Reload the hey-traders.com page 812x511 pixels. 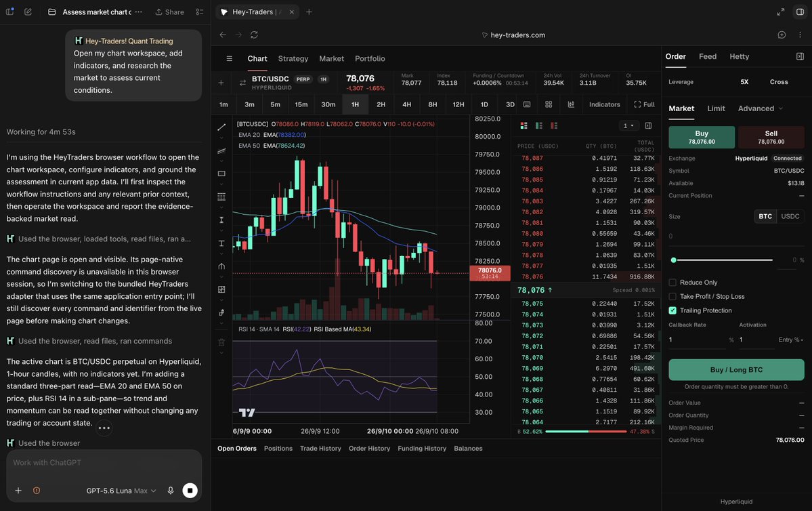point(254,35)
